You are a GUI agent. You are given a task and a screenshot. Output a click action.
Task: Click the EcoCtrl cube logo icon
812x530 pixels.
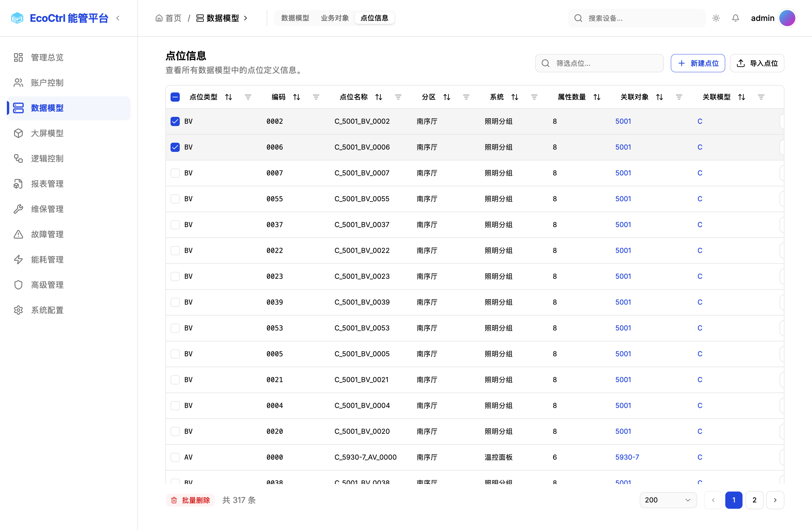pyautogui.click(x=17, y=18)
